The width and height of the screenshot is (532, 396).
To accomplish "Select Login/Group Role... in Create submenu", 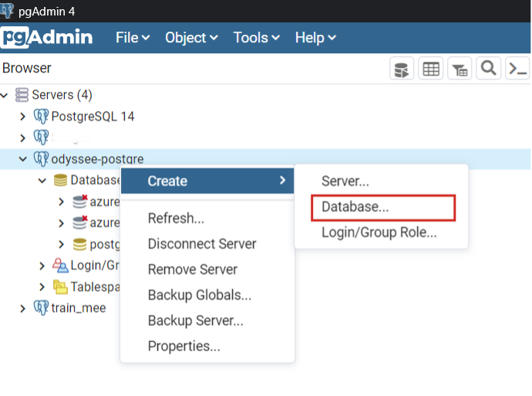I will 382,232.
